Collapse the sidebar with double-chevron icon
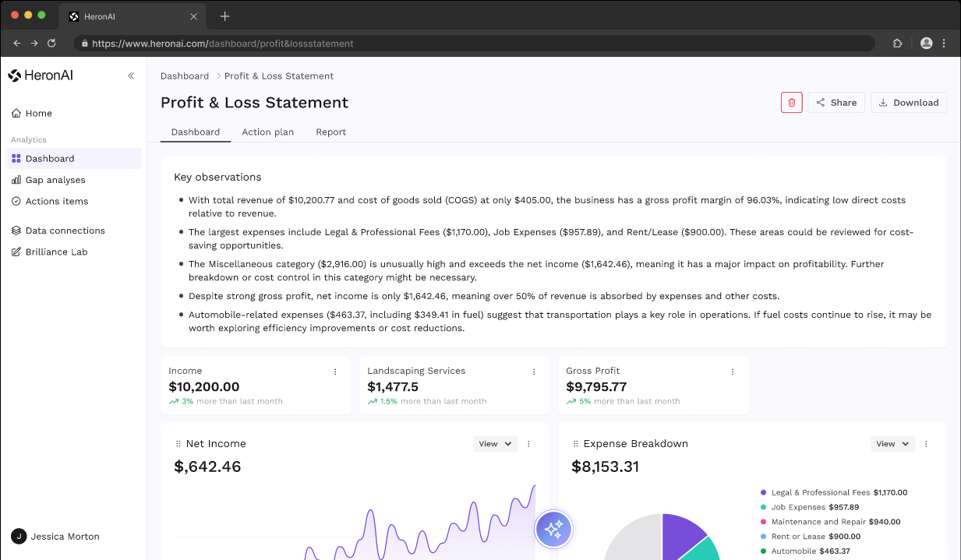The height and width of the screenshot is (560, 961). [131, 76]
